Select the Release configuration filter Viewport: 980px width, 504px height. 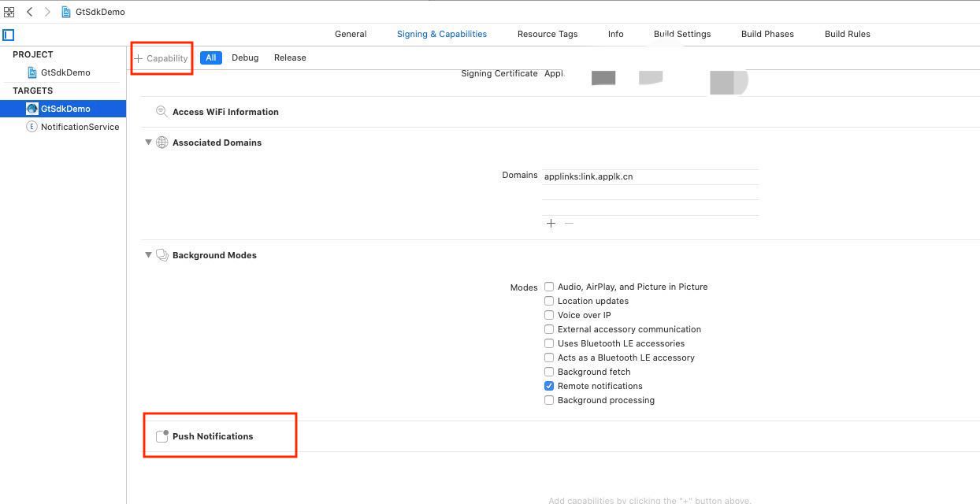pos(290,57)
